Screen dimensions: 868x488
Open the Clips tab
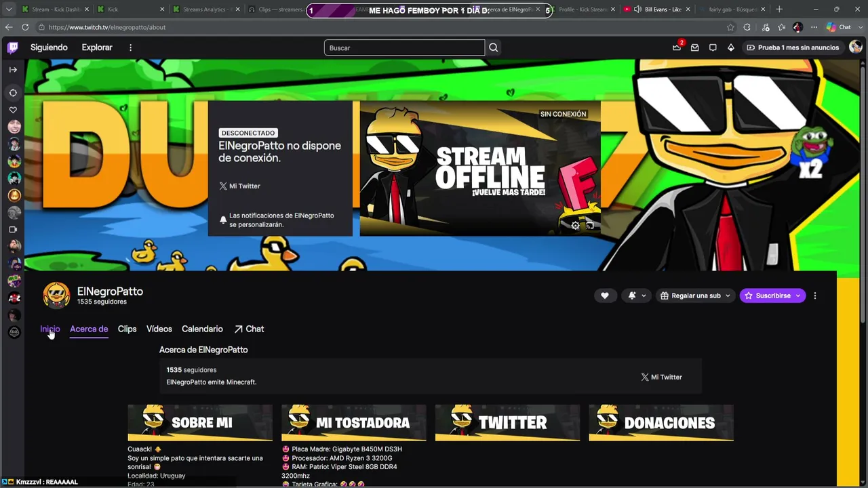tap(127, 329)
